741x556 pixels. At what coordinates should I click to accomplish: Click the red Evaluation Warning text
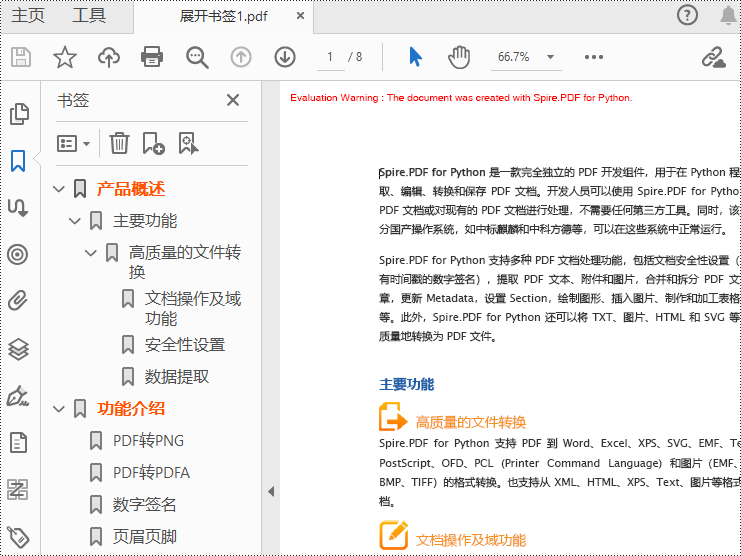point(461,98)
